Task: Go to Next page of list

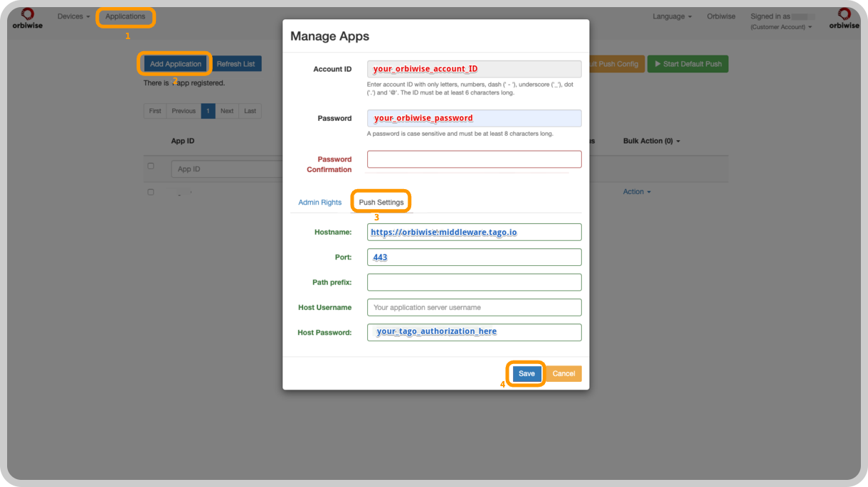Action: pyautogui.click(x=227, y=111)
